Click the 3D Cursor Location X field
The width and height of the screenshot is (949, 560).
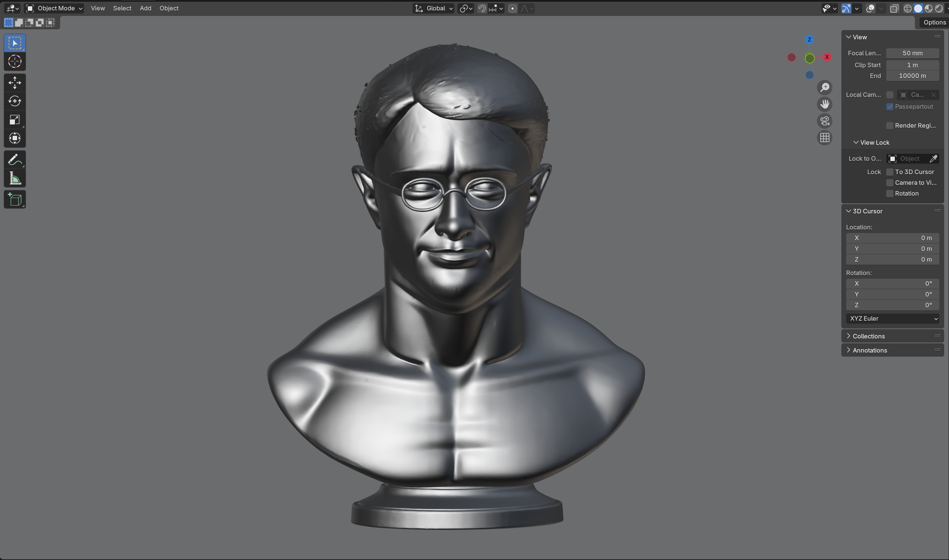click(892, 238)
